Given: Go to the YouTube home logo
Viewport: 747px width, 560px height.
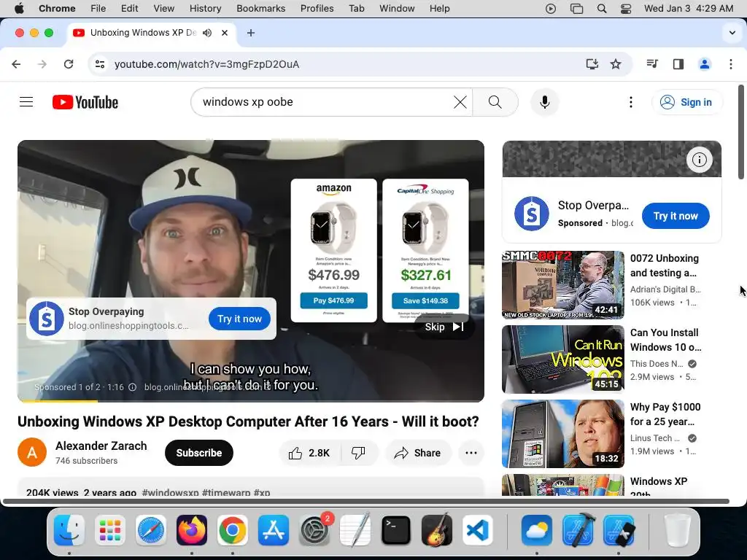Looking at the screenshot, I should coord(85,102).
